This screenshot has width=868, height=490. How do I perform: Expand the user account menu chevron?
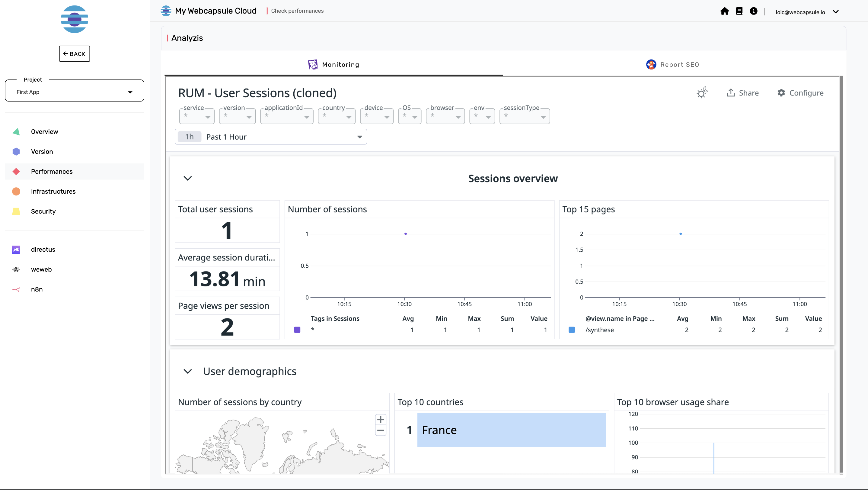tap(836, 12)
